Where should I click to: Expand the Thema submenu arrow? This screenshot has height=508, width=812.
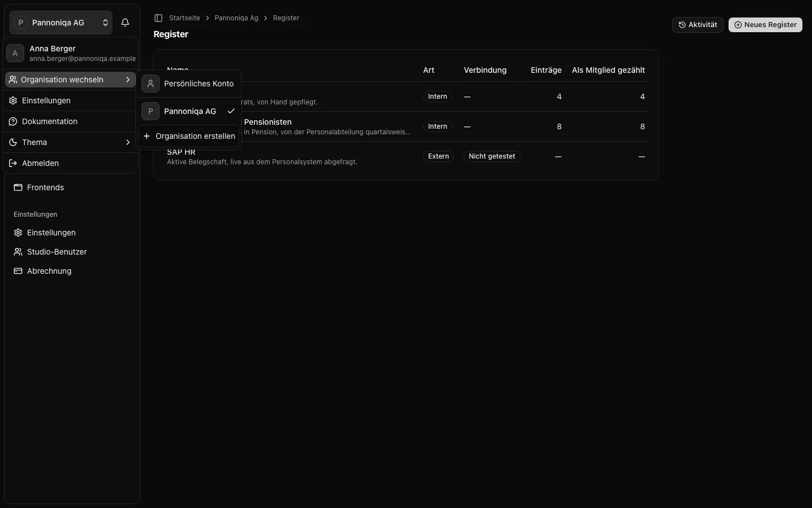click(128, 142)
